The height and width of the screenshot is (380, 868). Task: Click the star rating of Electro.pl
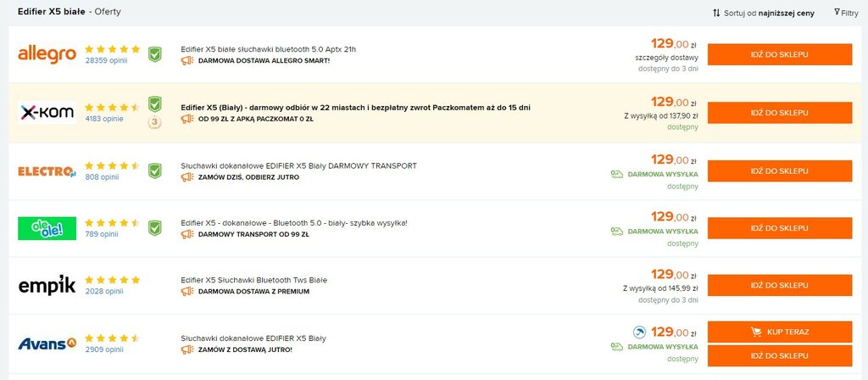(x=113, y=165)
